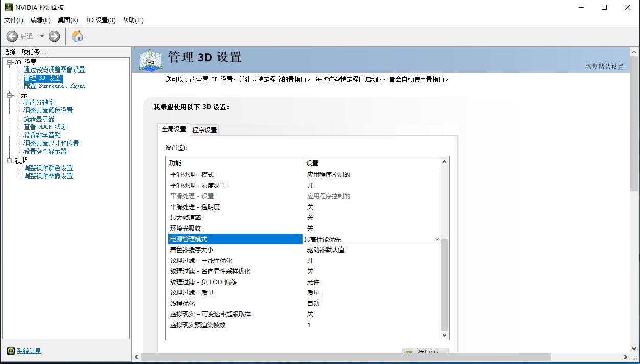
Task: Open the 电源管理模式 dropdown arrow
Action: point(436,239)
